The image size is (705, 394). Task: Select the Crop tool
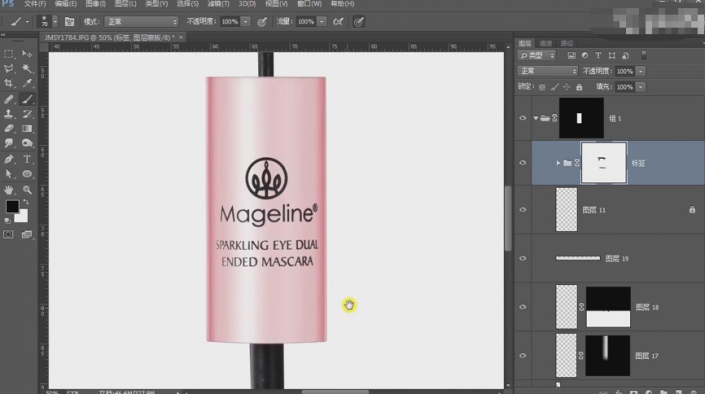[9, 83]
